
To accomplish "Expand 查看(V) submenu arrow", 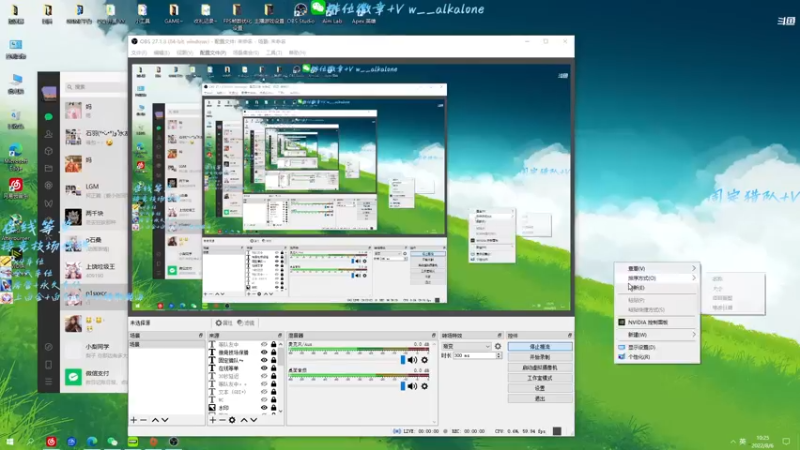I will tap(694, 268).
